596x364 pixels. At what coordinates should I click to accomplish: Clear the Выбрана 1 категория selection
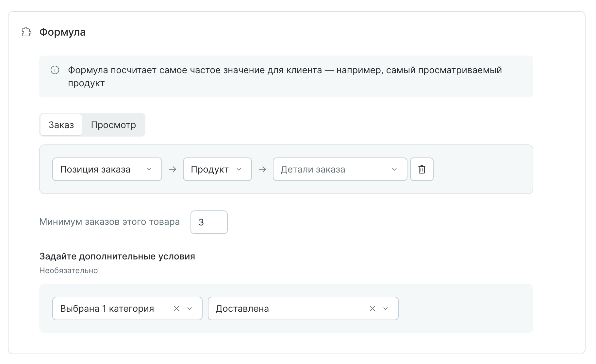click(176, 308)
